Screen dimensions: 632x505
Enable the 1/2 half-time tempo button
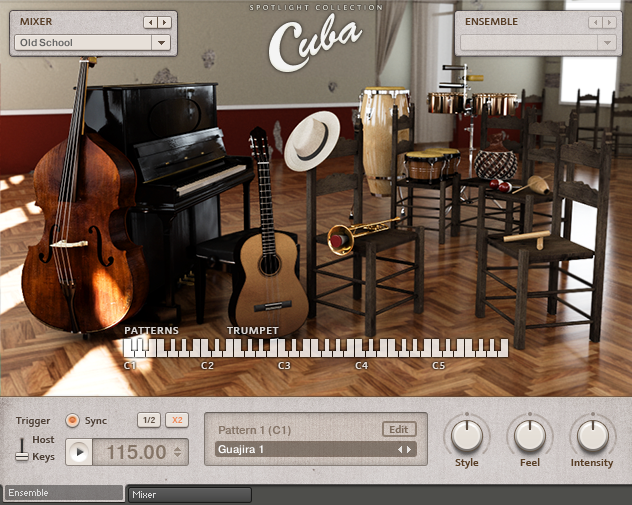pyautogui.click(x=148, y=421)
